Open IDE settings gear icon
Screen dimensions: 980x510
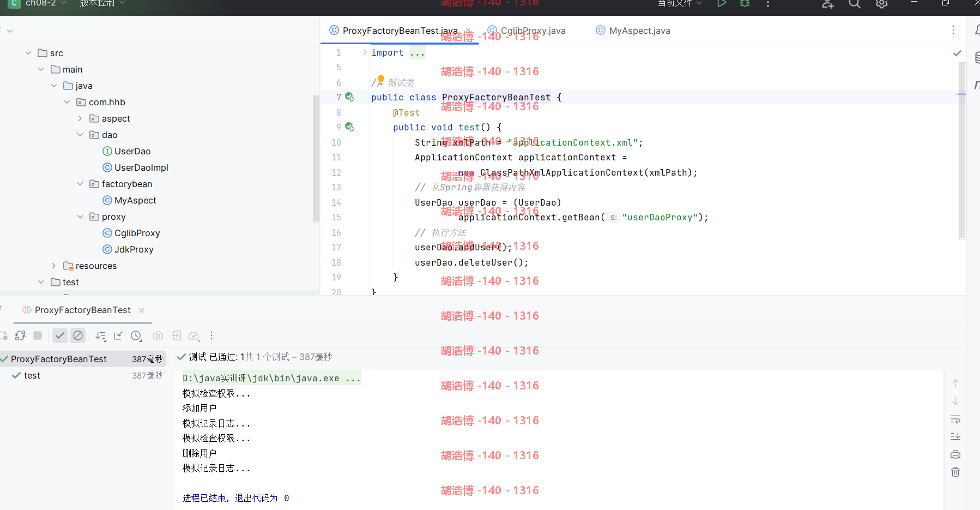point(882,4)
